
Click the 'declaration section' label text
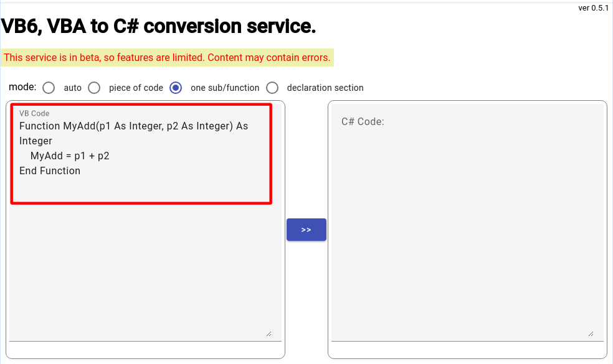click(325, 88)
